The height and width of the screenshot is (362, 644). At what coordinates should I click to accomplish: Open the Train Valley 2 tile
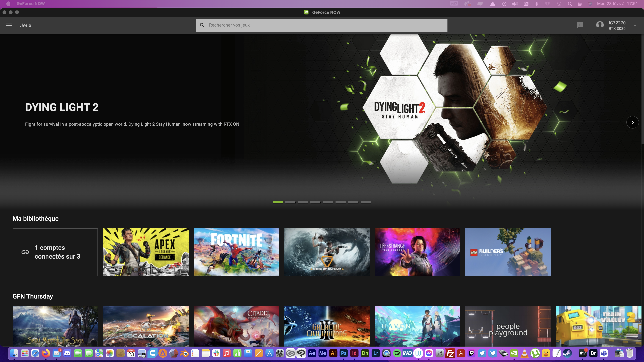(599, 326)
